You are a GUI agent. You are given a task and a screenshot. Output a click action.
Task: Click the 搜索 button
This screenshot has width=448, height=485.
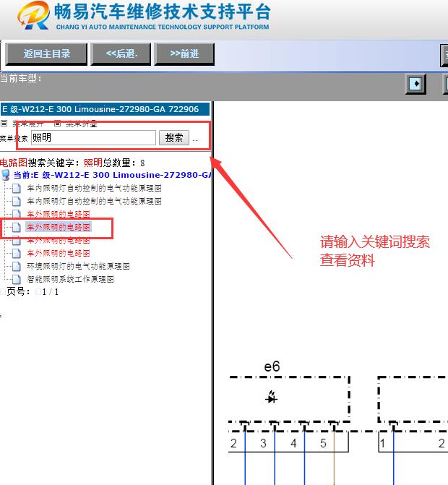(173, 137)
